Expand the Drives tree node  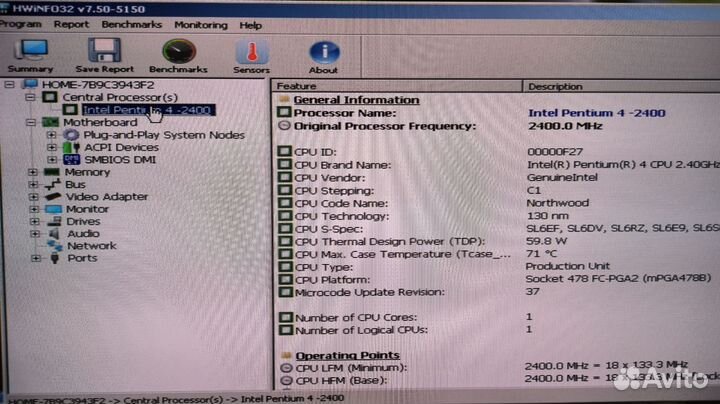coord(33,221)
